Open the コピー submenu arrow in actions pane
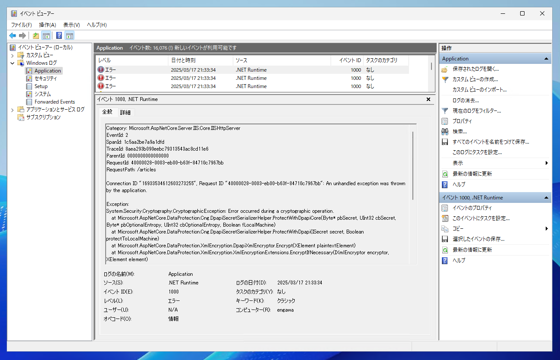The height and width of the screenshot is (360, 560). (x=546, y=229)
